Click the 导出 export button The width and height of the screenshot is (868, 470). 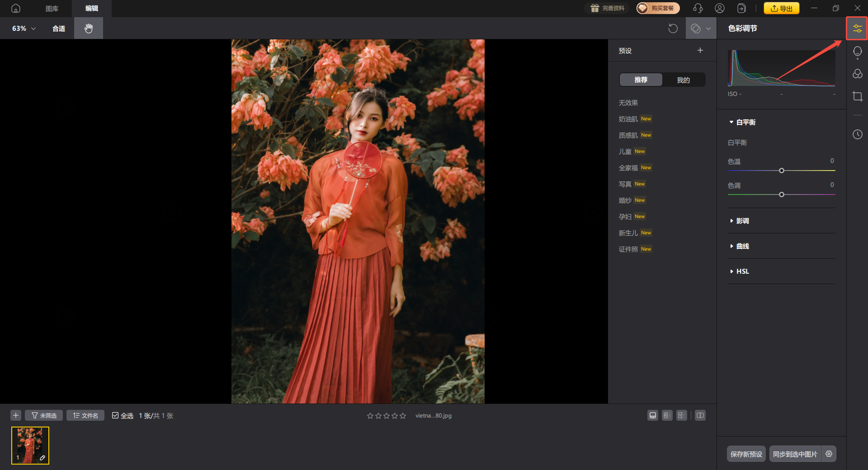point(781,8)
